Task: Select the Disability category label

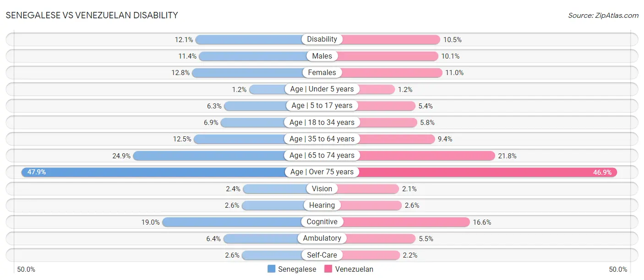Action: pos(322,39)
